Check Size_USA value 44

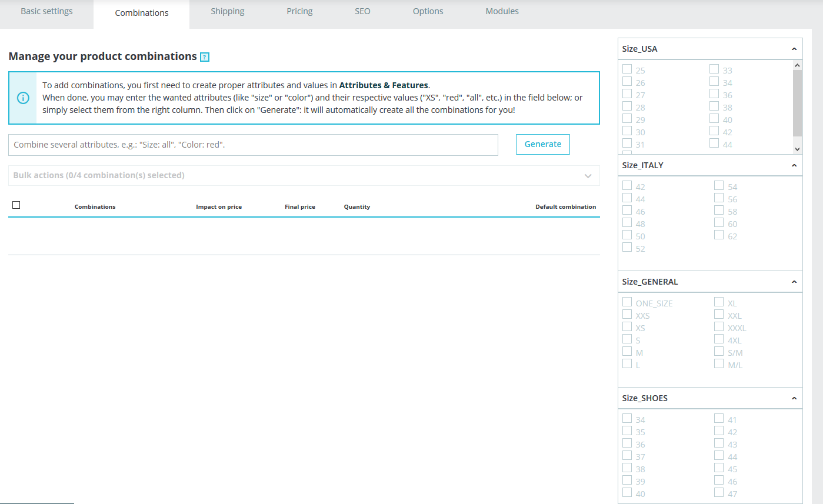tap(714, 143)
